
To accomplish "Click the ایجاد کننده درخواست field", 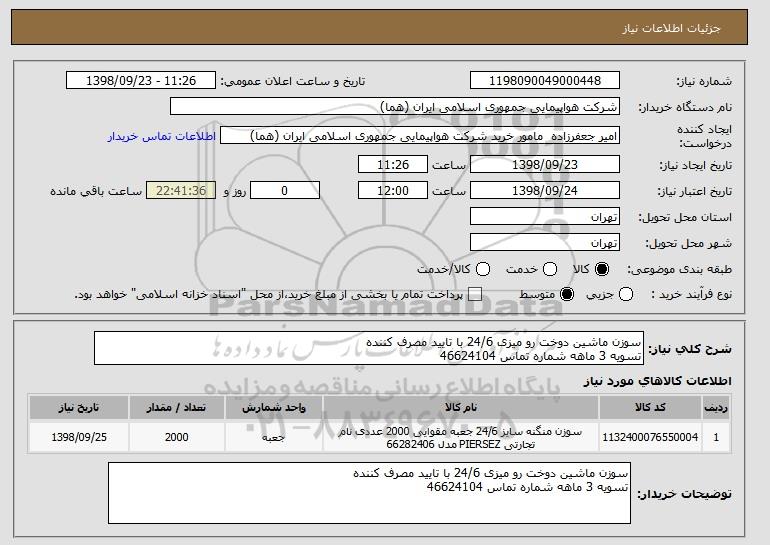I will point(420,136).
